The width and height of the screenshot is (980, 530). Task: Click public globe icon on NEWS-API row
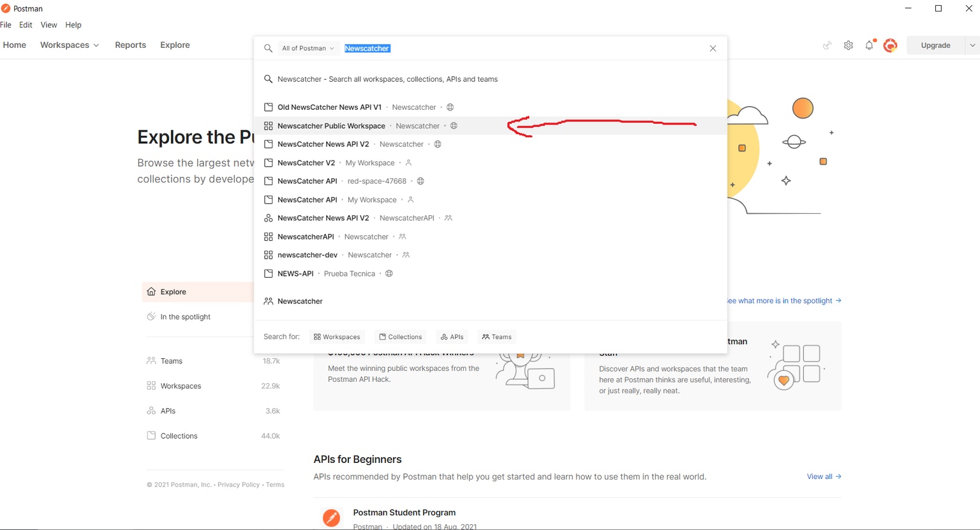[x=389, y=274]
